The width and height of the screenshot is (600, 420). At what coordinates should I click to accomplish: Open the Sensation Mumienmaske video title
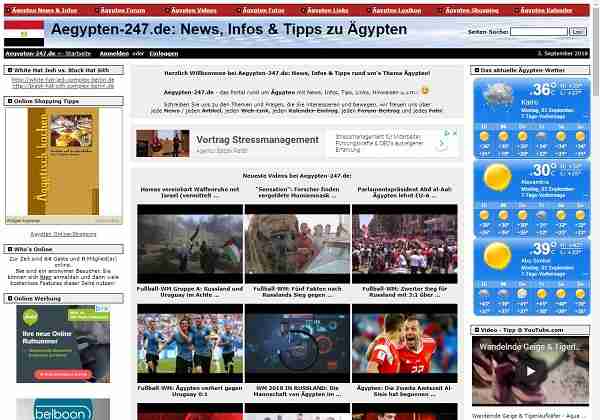297,192
